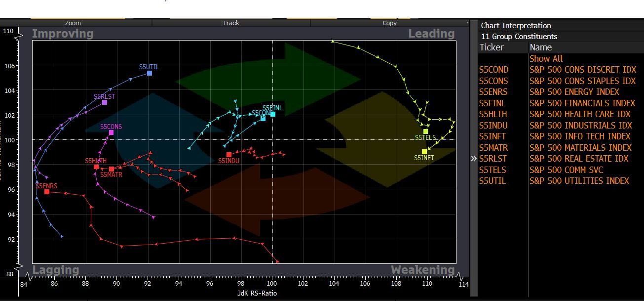Select the S5FINL square marker on chart
The width and height of the screenshot is (644, 301).
pyautogui.click(x=273, y=114)
